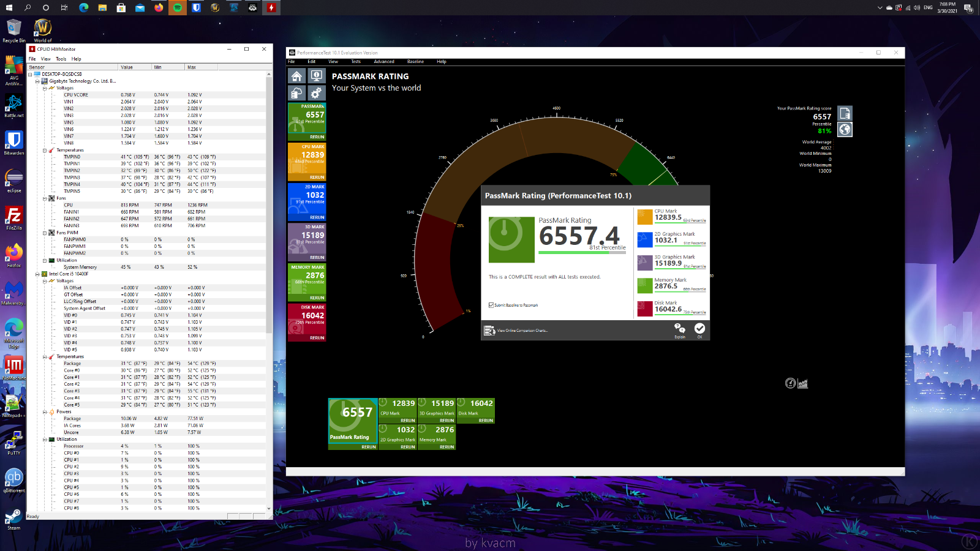Collapse the Fans PWM node
Image resolution: width=980 pixels, height=551 pixels.
click(45, 233)
